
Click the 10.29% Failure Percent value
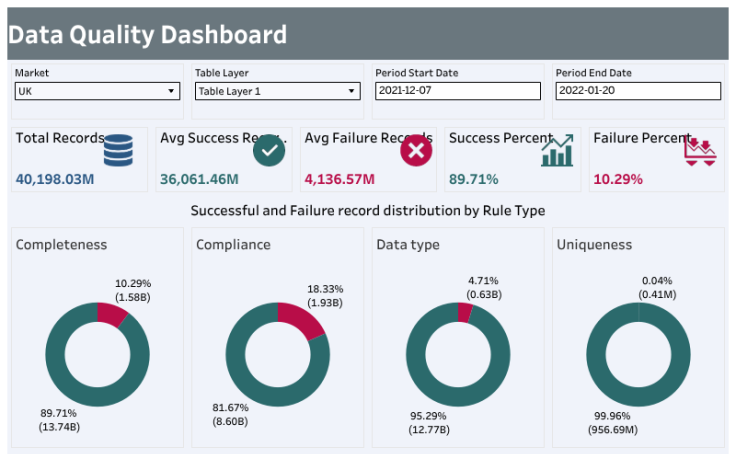tap(617, 179)
